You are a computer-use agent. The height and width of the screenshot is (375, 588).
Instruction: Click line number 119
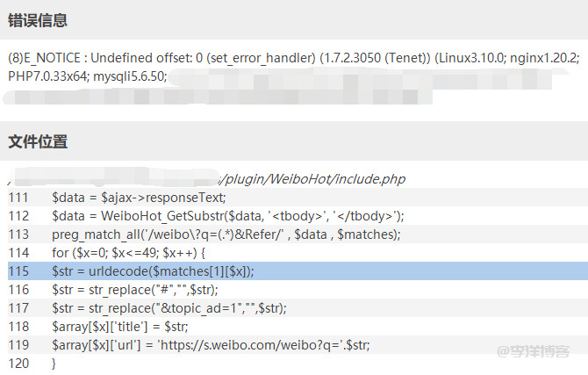18,344
